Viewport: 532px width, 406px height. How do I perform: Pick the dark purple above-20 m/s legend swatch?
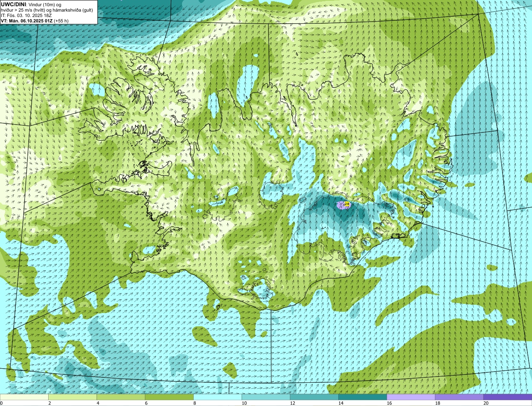click(x=507, y=397)
